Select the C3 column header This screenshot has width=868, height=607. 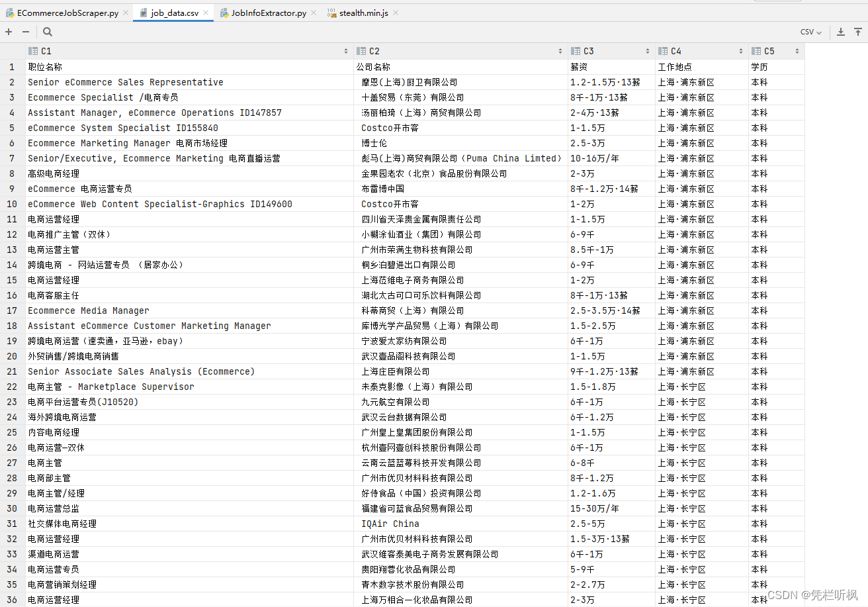[611, 51]
